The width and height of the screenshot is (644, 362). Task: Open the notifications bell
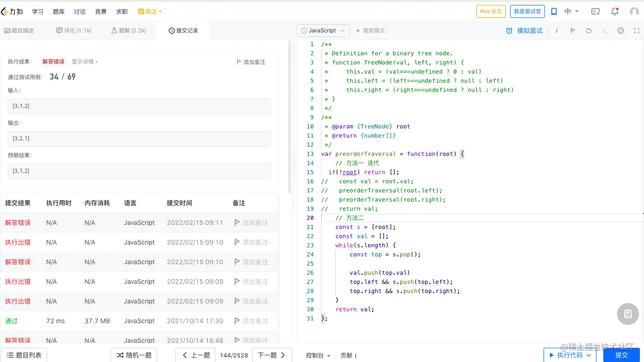[615, 11]
